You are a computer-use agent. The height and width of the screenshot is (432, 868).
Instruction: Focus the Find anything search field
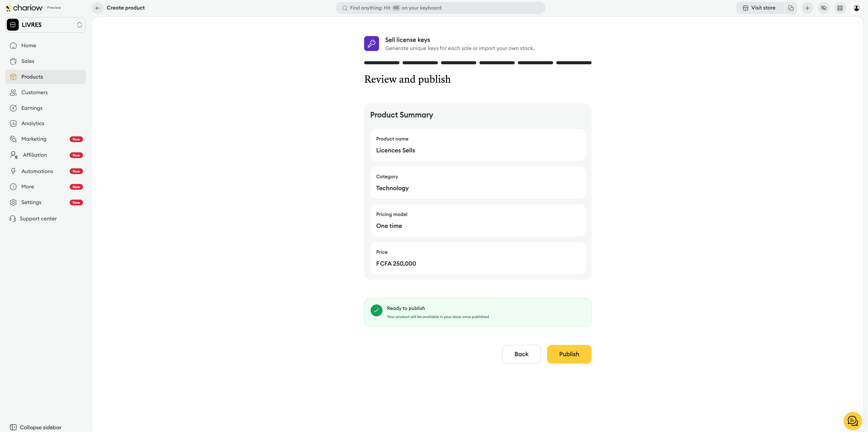pos(440,8)
